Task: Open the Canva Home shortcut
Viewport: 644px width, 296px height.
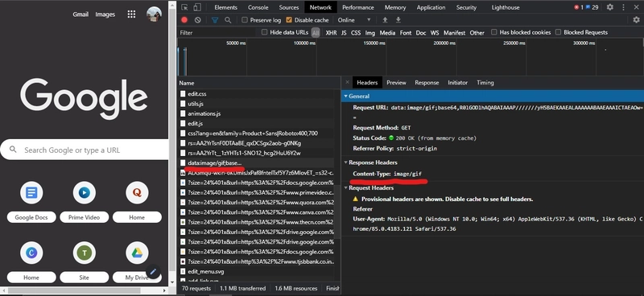Action: [x=31, y=261]
